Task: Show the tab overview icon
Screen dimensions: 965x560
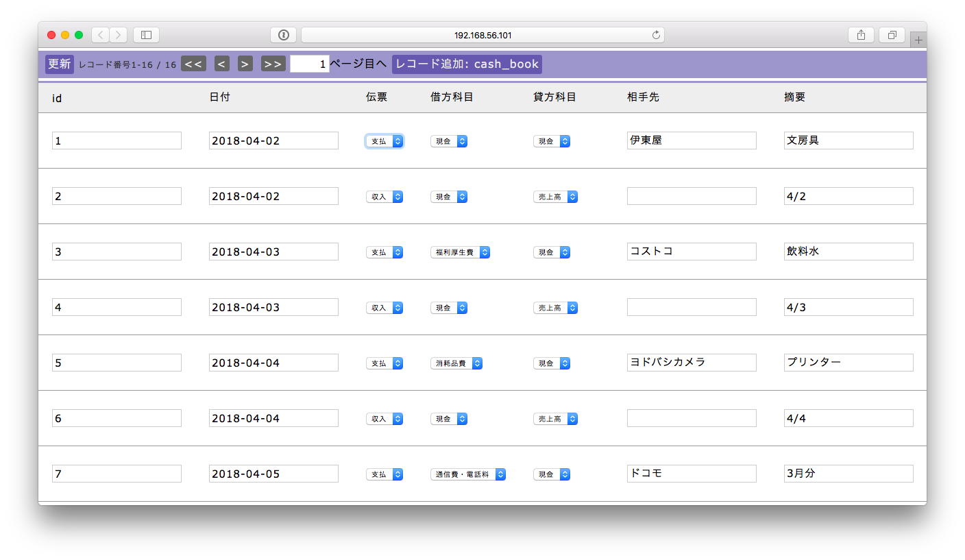Action: 892,35
